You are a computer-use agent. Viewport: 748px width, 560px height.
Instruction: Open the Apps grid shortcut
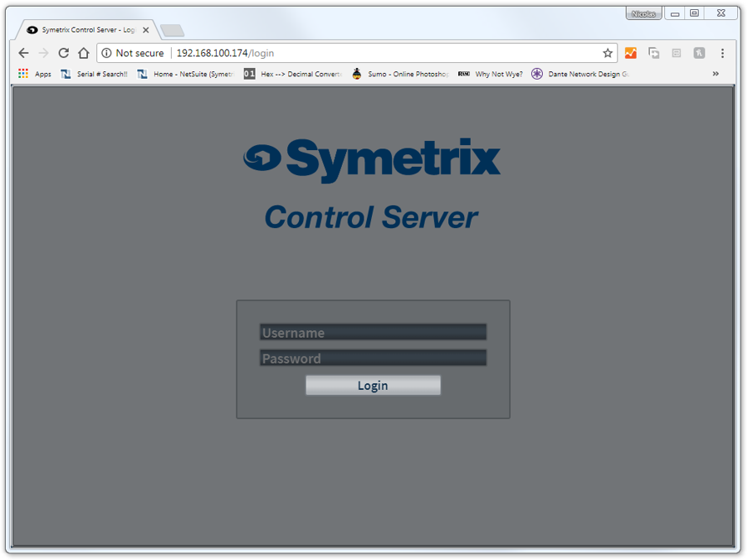[x=34, y=74]
